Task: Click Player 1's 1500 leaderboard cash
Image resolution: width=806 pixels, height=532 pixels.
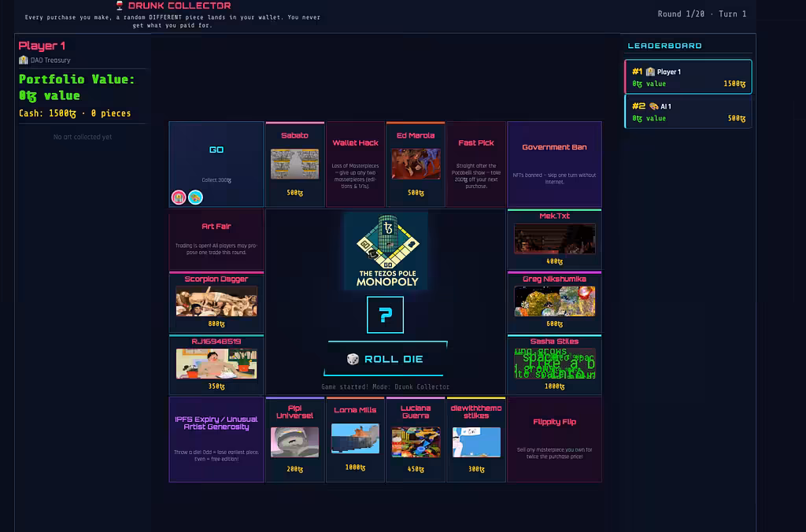Action: tap(734, 83)
